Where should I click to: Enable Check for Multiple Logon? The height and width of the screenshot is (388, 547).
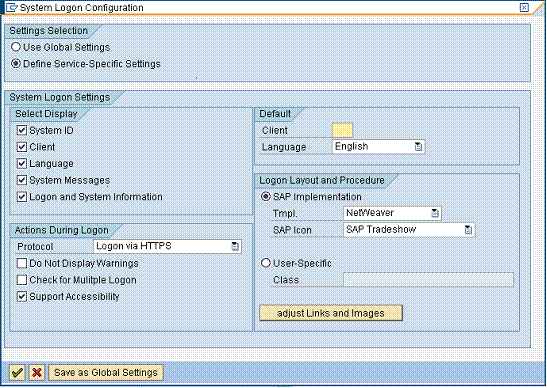pyautogui.click(x=22, y=280)
